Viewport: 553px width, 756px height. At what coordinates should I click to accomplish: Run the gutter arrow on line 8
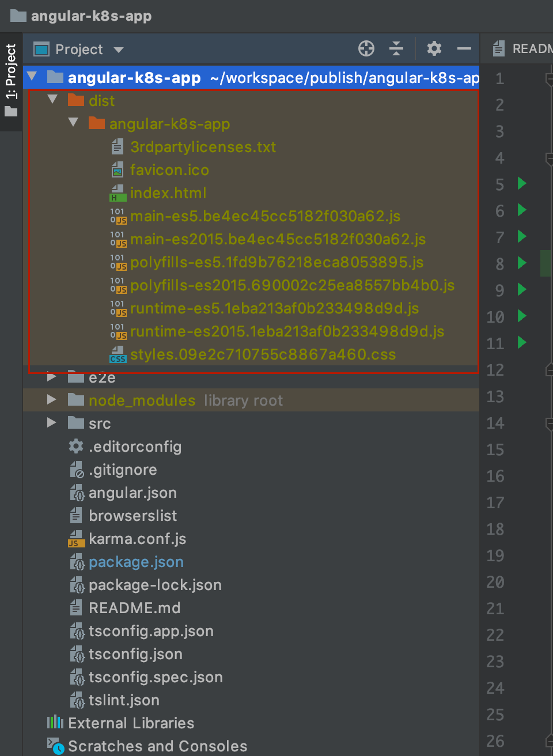coord(522,263)
